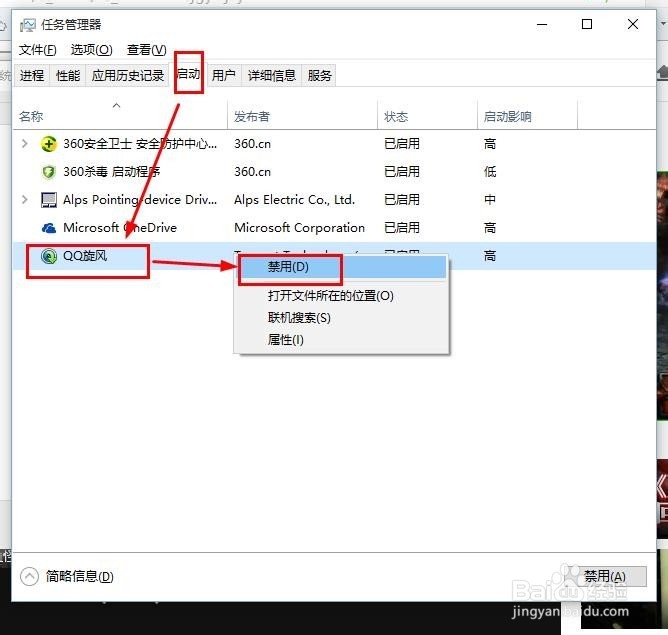Maximize the Task Manager window
Viewport: 668px width, 635px height.
point(587,24)
